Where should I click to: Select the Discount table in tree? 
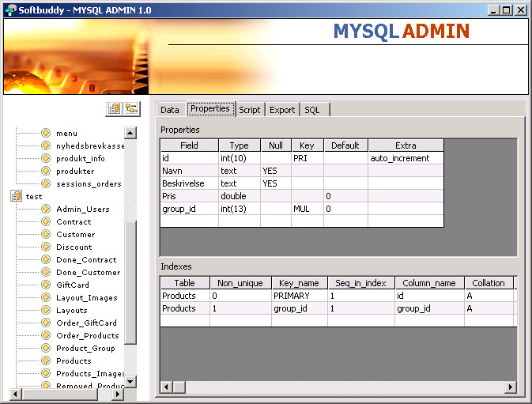tap(74, 247)
